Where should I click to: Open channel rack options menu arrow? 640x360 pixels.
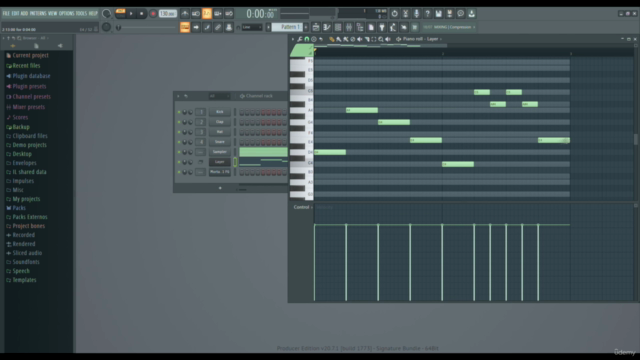point(178,96)
